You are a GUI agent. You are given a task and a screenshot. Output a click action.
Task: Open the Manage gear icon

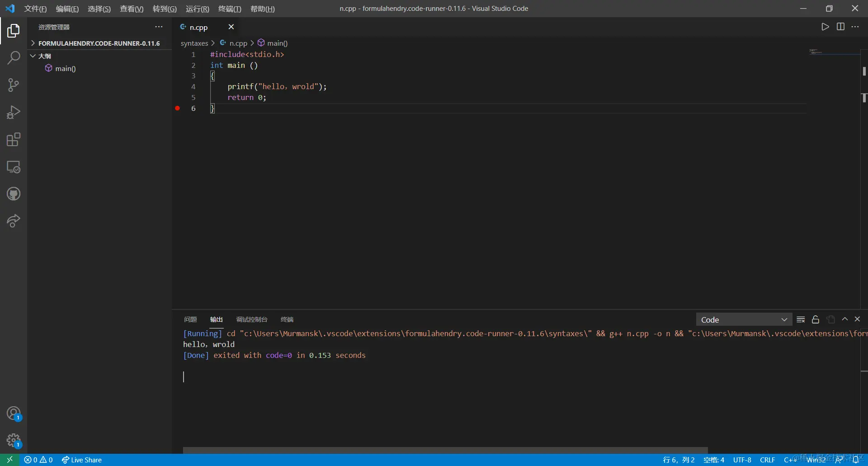pos(14,440)
